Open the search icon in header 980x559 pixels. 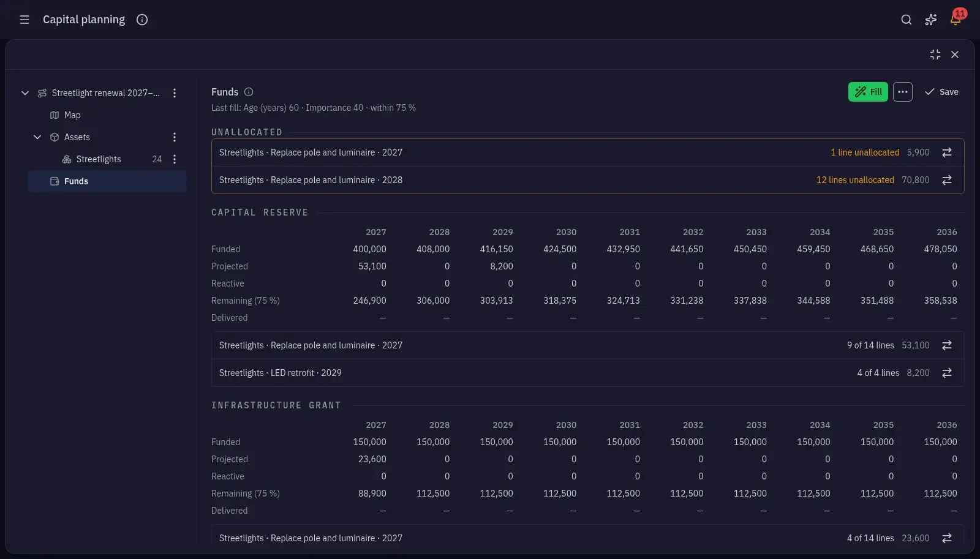(x=907, y=20)
